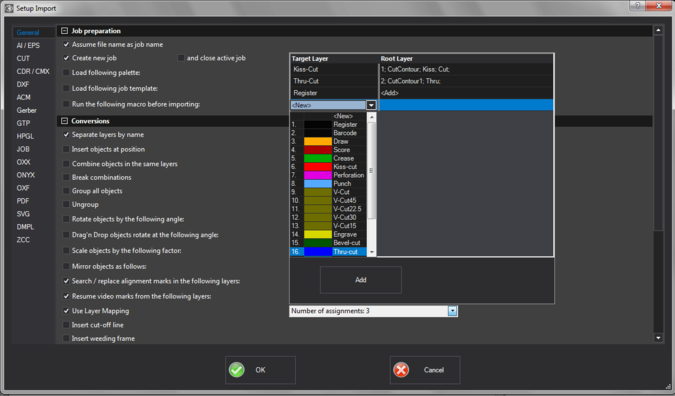Choose the magenta Perforation layer swatch
The image size is (675, 396).
[x=318, y=175]
